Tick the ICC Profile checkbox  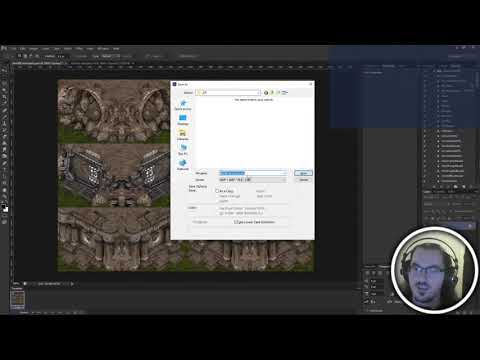[x=217, y=213]
